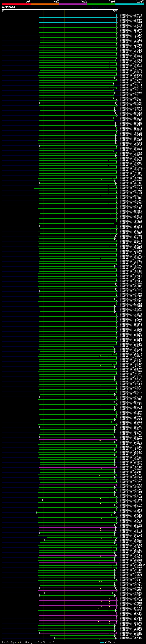Select hit label UniRef100_B9NA97
The image size is (146, 644).
point(131,80)
